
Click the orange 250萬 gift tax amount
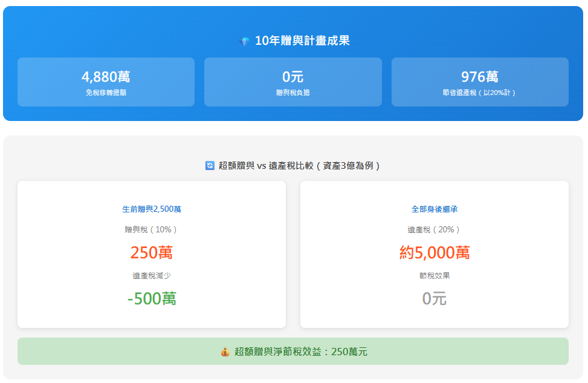point(152,252)
